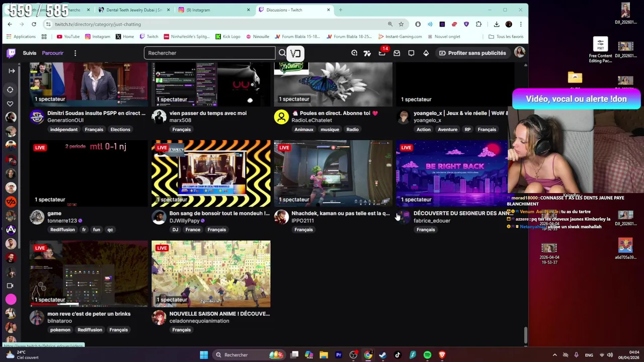The height and width of the screenshot is (362, 644).
Task: Open File Explorer from the taskbar
Action: (x=324, y=355)
